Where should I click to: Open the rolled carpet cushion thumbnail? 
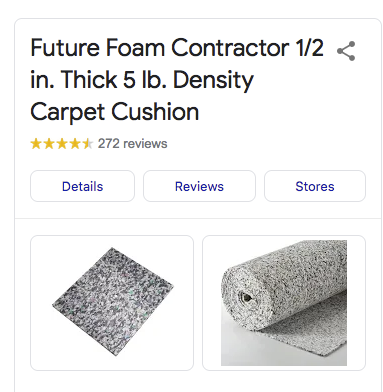(284, 303)
